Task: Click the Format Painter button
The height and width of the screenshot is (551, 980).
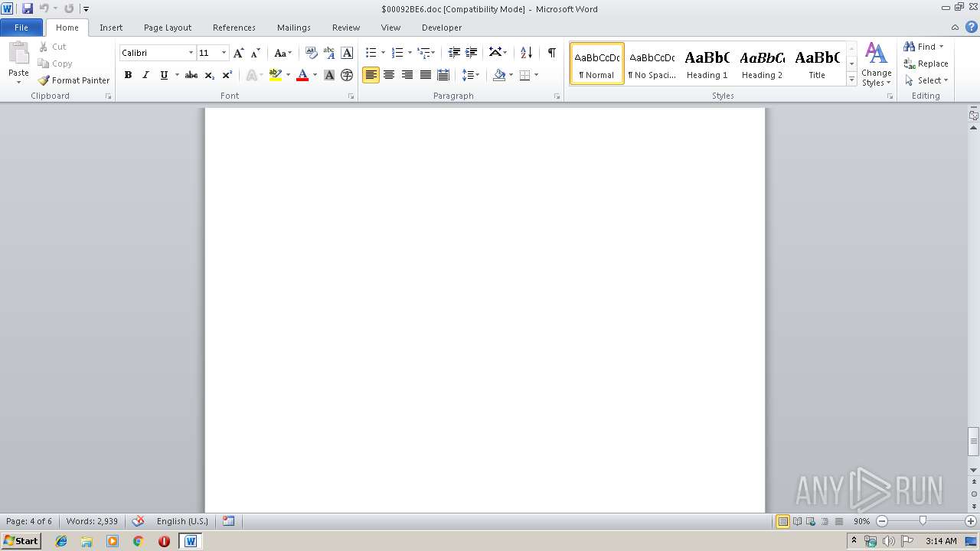Action: tap(74, 80)
